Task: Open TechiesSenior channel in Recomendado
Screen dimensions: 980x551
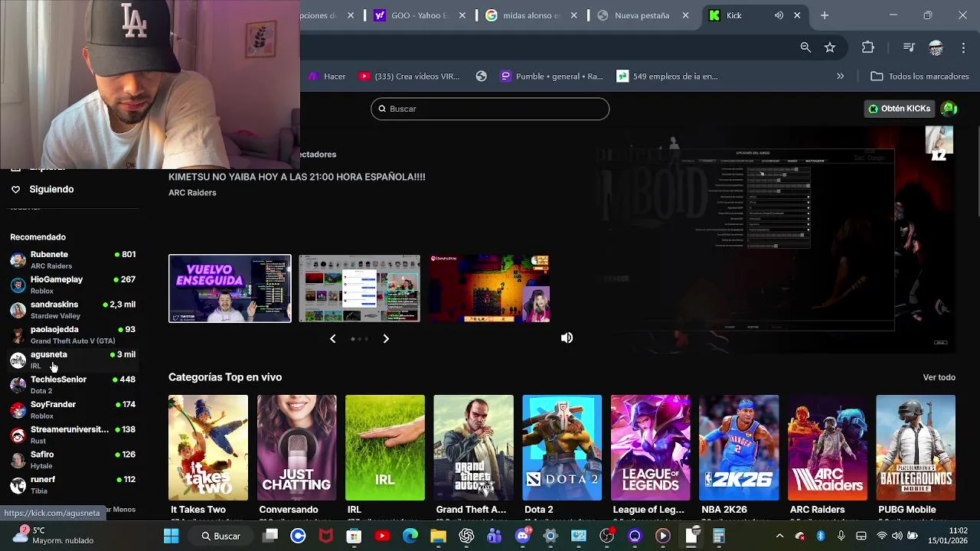Action: 73,385
